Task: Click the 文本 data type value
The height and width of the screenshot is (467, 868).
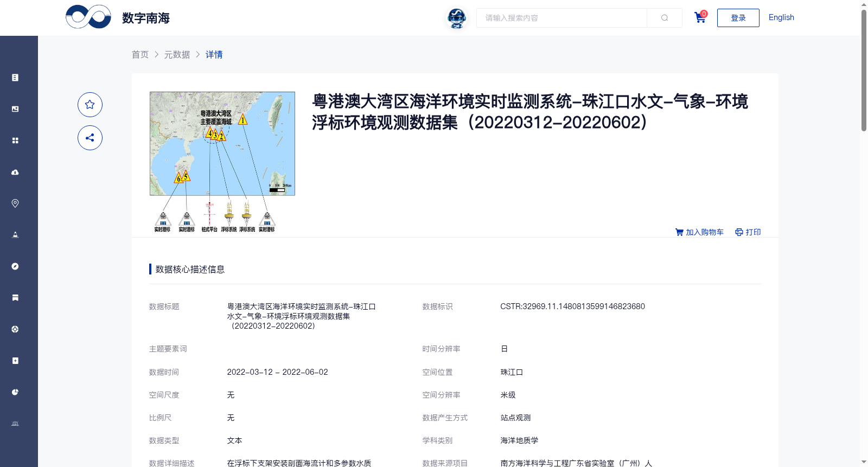Action: (234, 440)
